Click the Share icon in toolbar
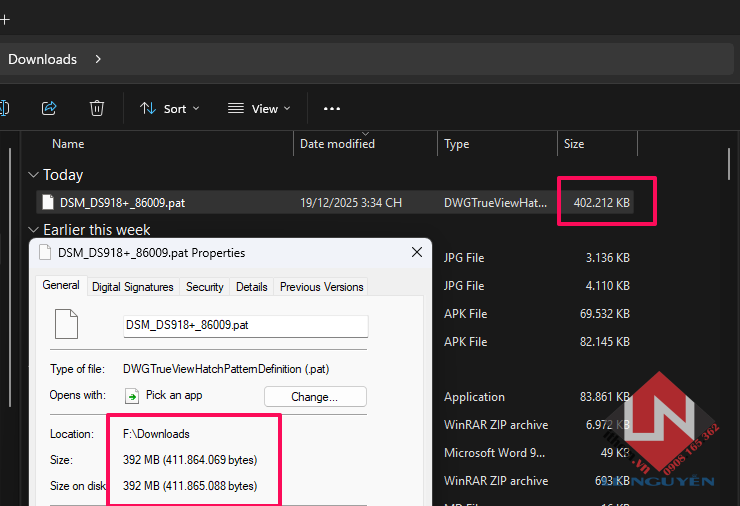Viewport: 740px width, 506px height. point(49,108)
